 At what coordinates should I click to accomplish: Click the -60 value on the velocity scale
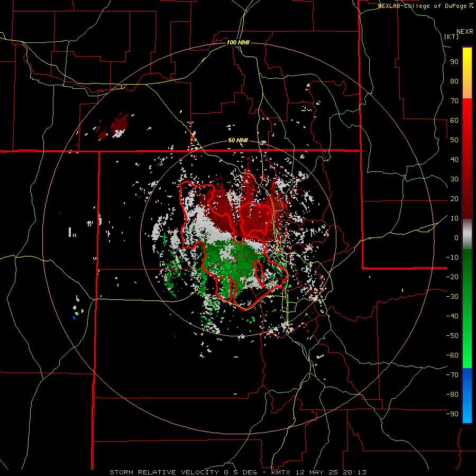click(x=452, y=355)
